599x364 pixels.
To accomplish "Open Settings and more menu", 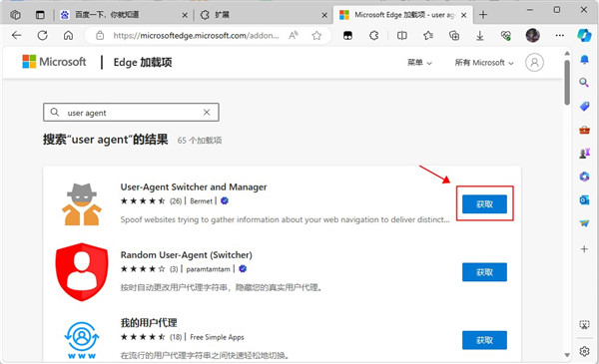I will tap(560, 36).
